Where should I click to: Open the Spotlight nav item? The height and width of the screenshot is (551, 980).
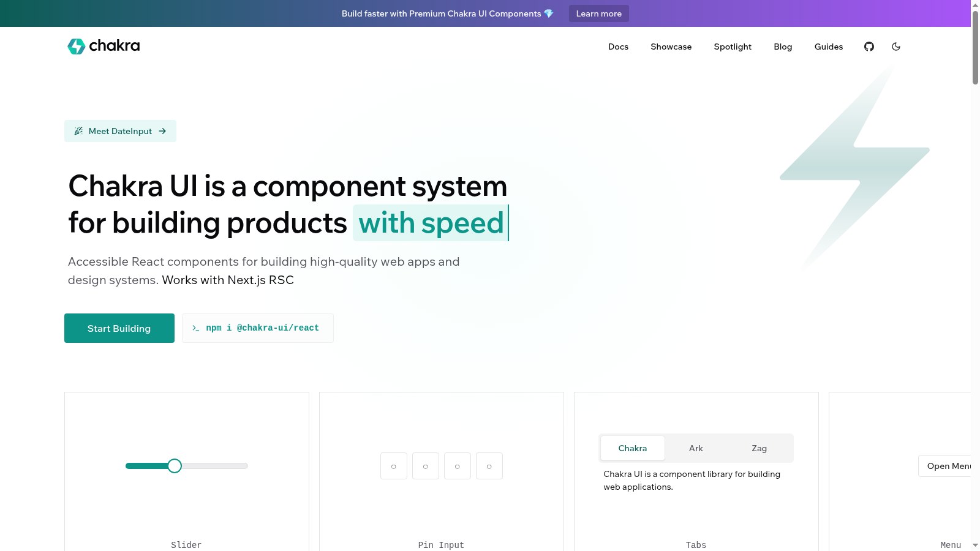[x=733, y=47]
